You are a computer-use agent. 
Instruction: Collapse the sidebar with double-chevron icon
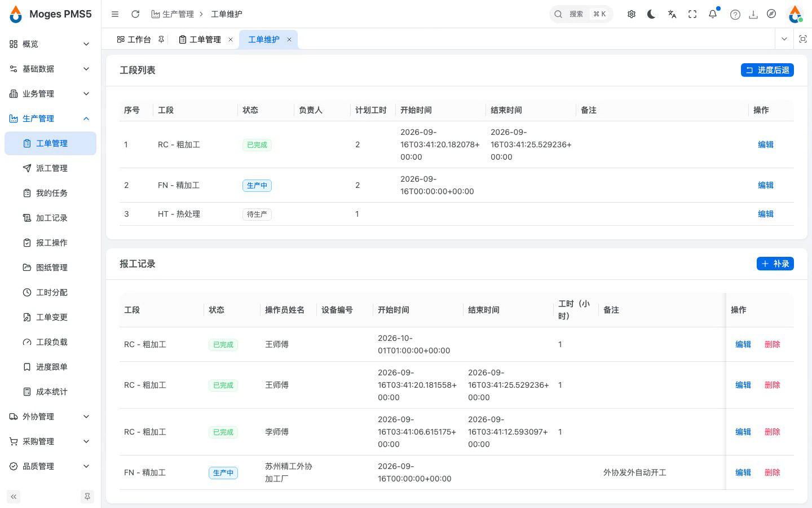14,497
